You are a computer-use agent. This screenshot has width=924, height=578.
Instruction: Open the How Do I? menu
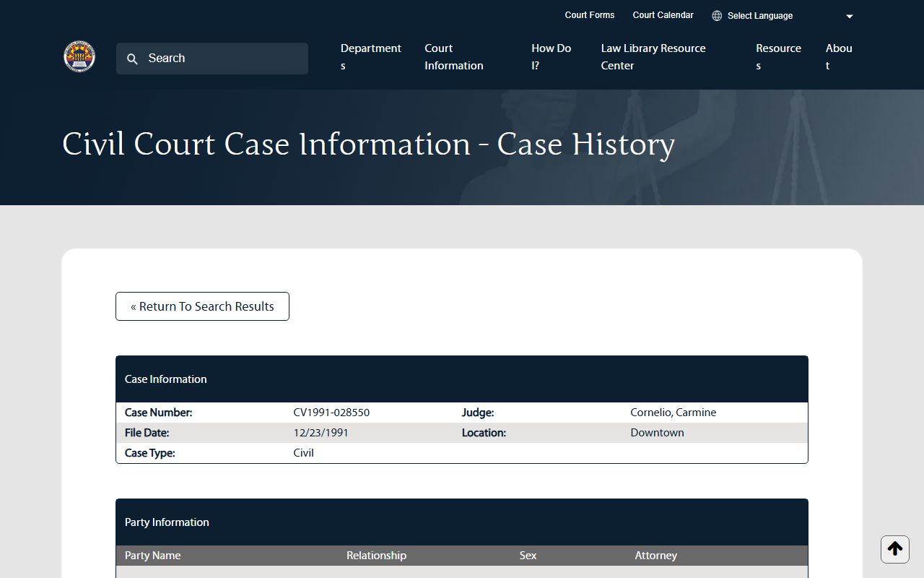pos(552,57)
